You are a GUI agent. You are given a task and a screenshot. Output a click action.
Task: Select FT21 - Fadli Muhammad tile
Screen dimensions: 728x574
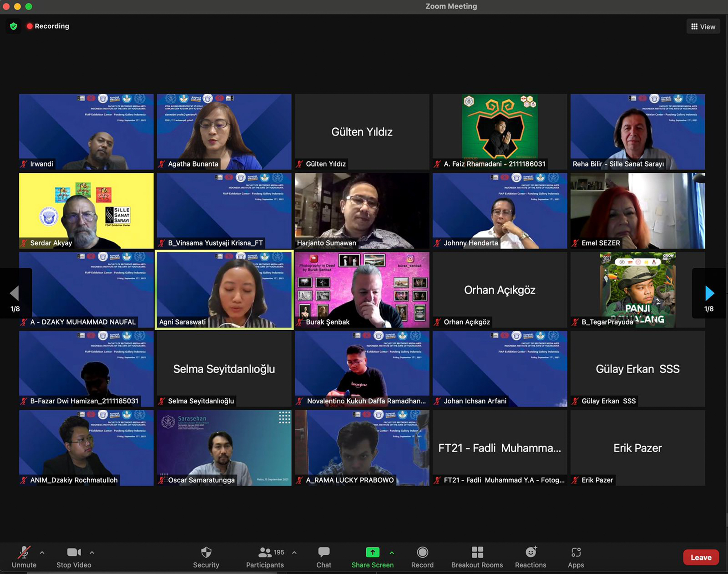coord(500,448)
